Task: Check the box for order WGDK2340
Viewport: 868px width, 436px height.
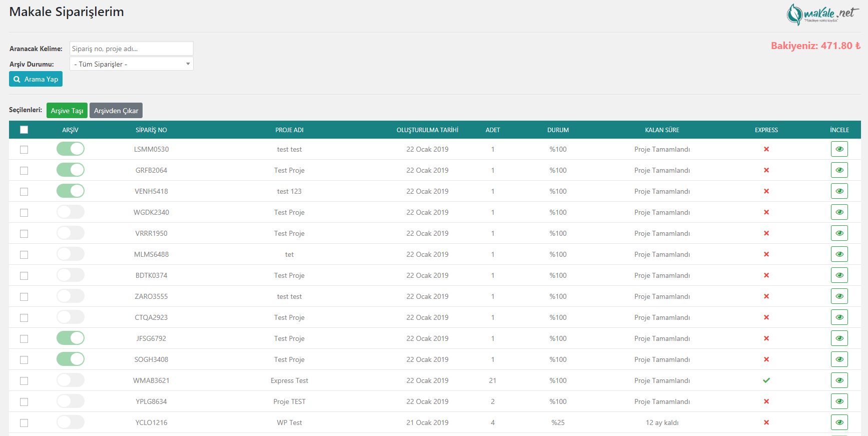Action: pyautogui.click(x=24, y=213)
